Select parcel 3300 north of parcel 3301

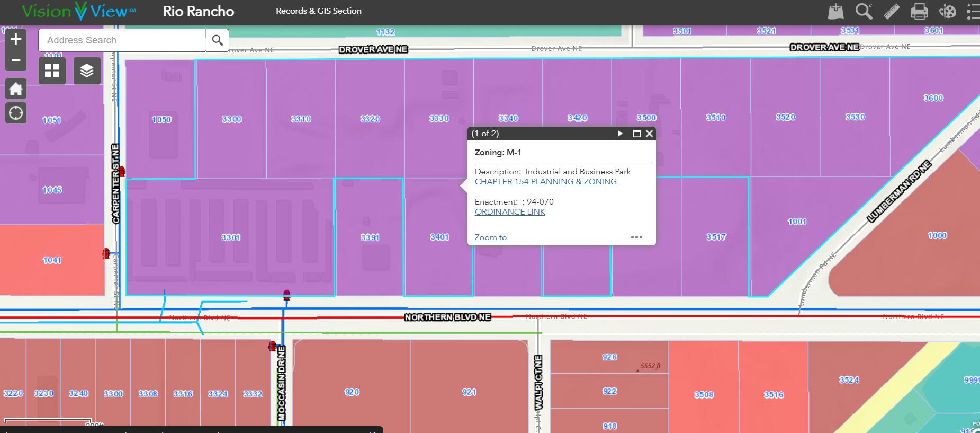tap(231, 119)
